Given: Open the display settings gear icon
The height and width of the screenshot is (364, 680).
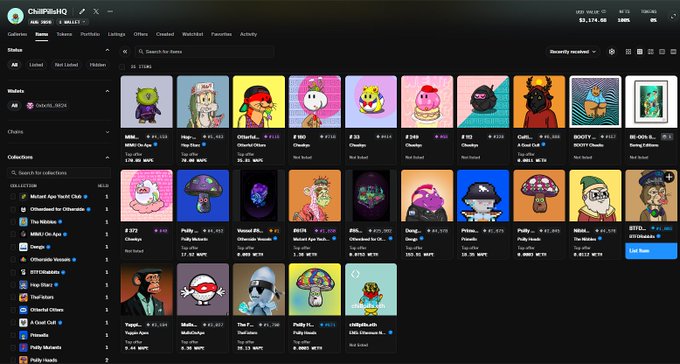Looking at the screenshot, I should click(x=612, y=52).
